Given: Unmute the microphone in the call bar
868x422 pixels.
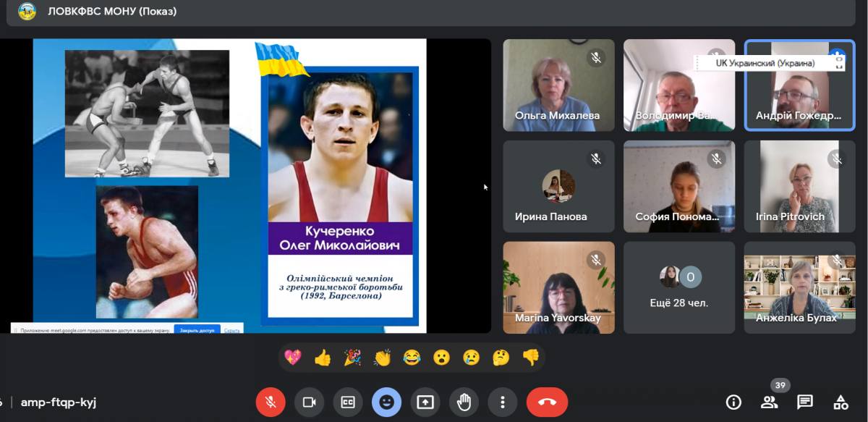Looking at the screenshot, I should point(271,402).
